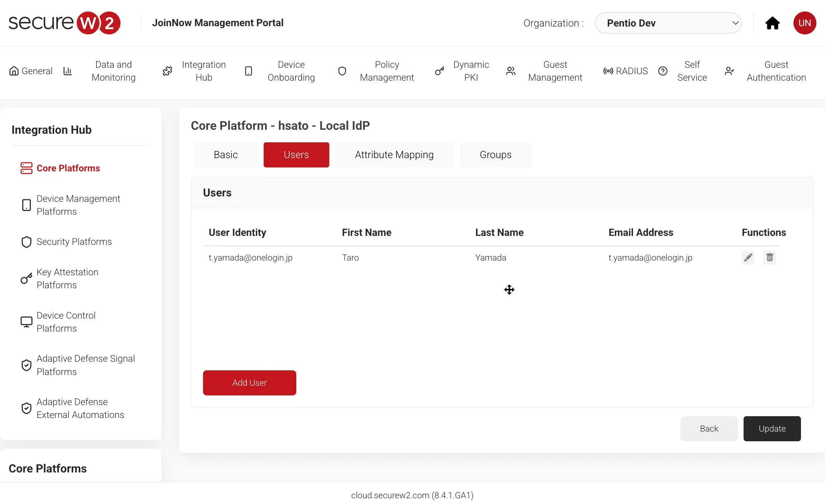825x504 pixels.
Task: Click the Data and Monitoring chart icon
Action: pyautogui.click(x=67, y=71)
